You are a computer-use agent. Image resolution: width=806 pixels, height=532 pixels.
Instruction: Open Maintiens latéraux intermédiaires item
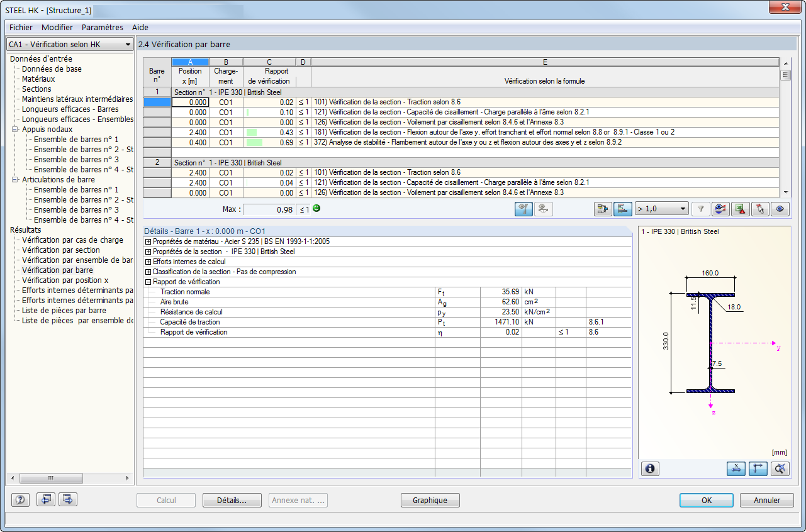click(77, 99)
